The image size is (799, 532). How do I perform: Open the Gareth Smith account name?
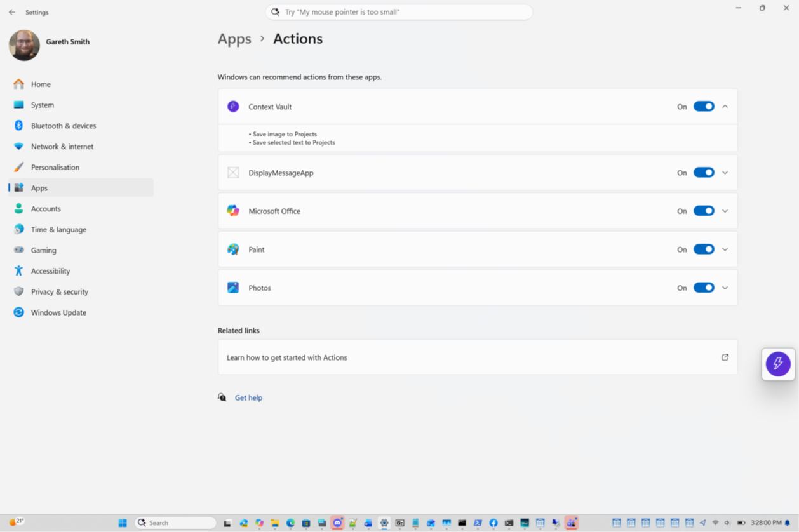tap(68, 42)
